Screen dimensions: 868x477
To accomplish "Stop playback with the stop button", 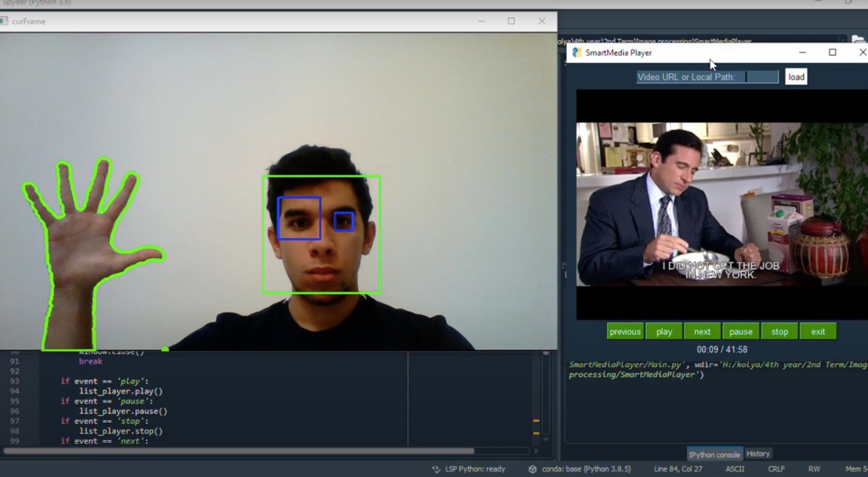I will [779, 331].
